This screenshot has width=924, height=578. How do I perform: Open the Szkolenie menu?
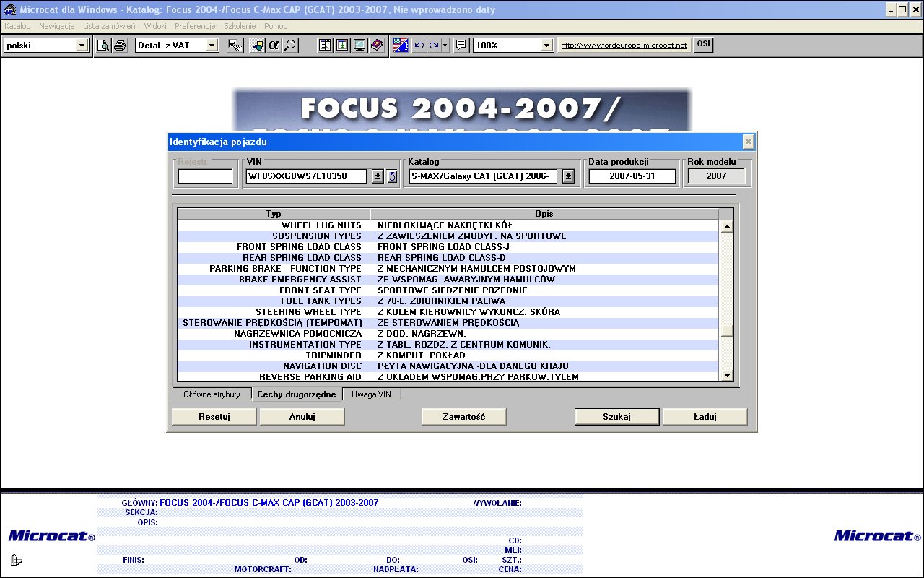(240, 26)
